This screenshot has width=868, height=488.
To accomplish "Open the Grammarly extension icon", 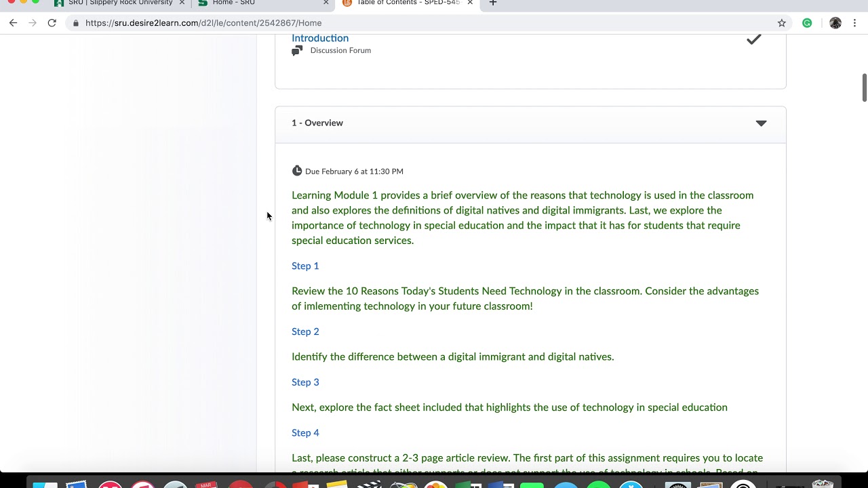I will coord(807,23).
